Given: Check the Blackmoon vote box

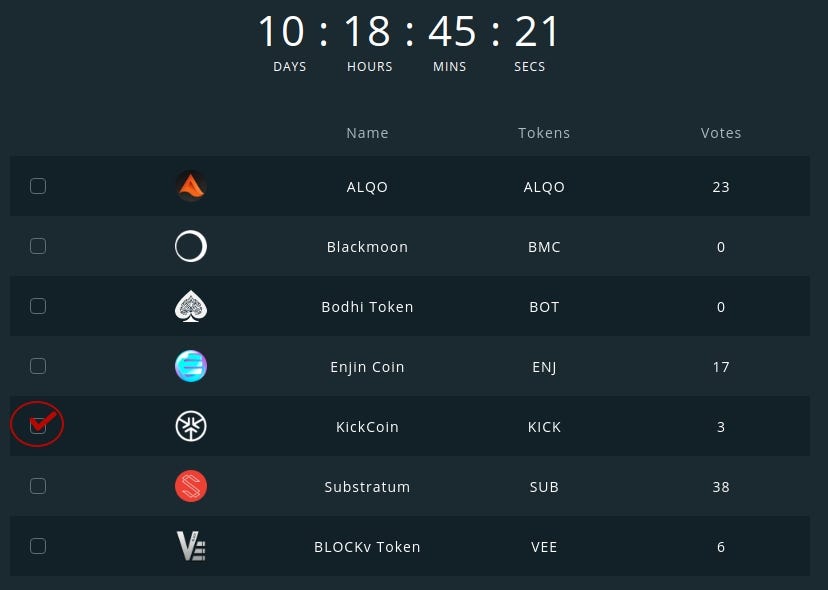Looking at the screenshot, I should (x=38, y=246).
